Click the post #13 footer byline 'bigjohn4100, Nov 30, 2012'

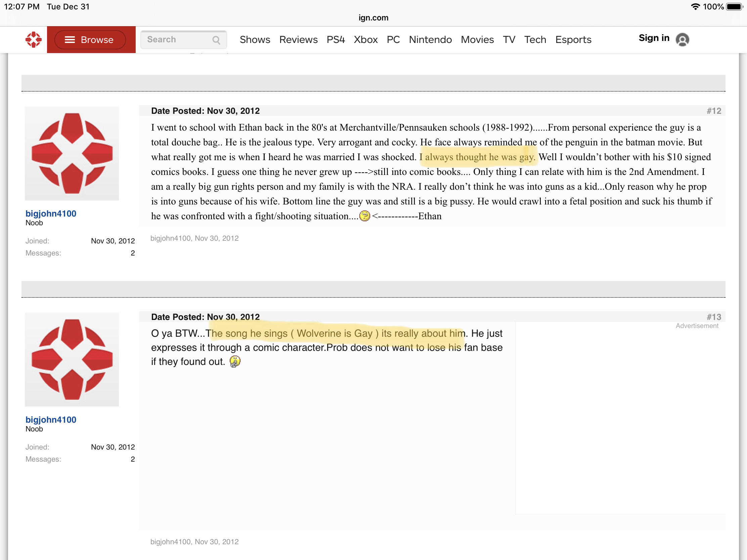pyautogui.click(x=194, y=542)
